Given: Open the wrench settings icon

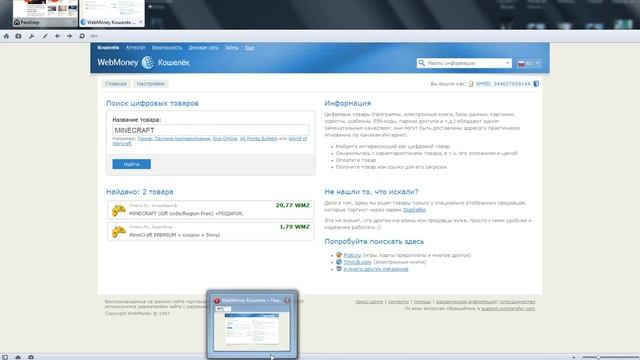Looking at the screenshot, I should click(x=31, y=36).
